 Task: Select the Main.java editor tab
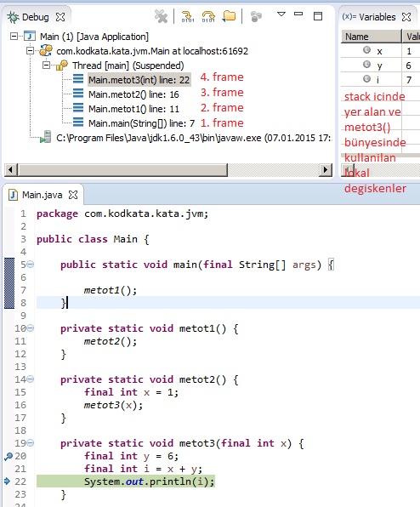(42, 195)
